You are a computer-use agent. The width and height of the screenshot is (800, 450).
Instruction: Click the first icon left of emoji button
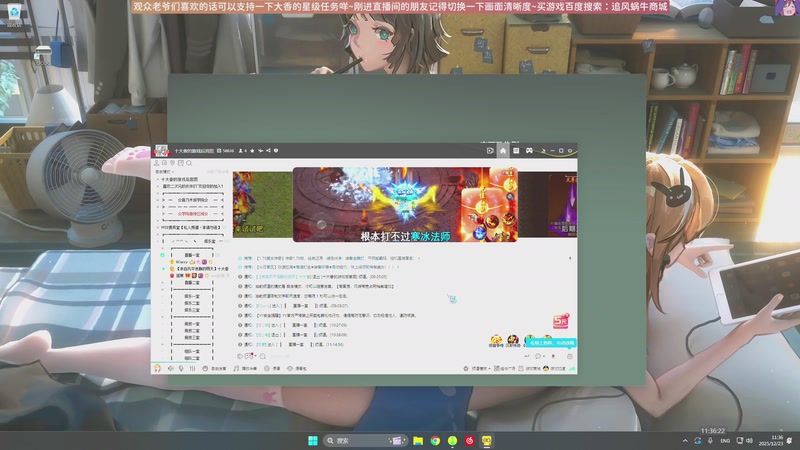pyautogui.click(x=240, y=356)
